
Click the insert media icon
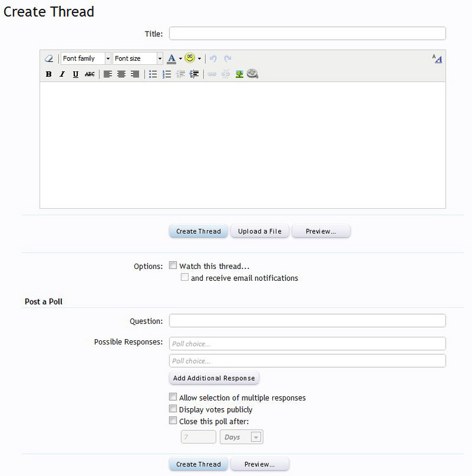point(253,74)
